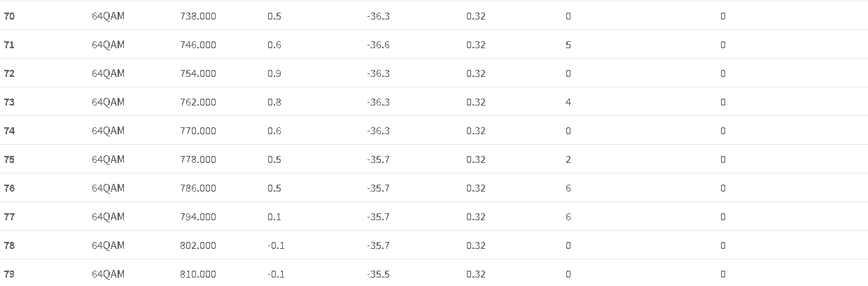Click the 810.000 frequency value

coord(198,274)
